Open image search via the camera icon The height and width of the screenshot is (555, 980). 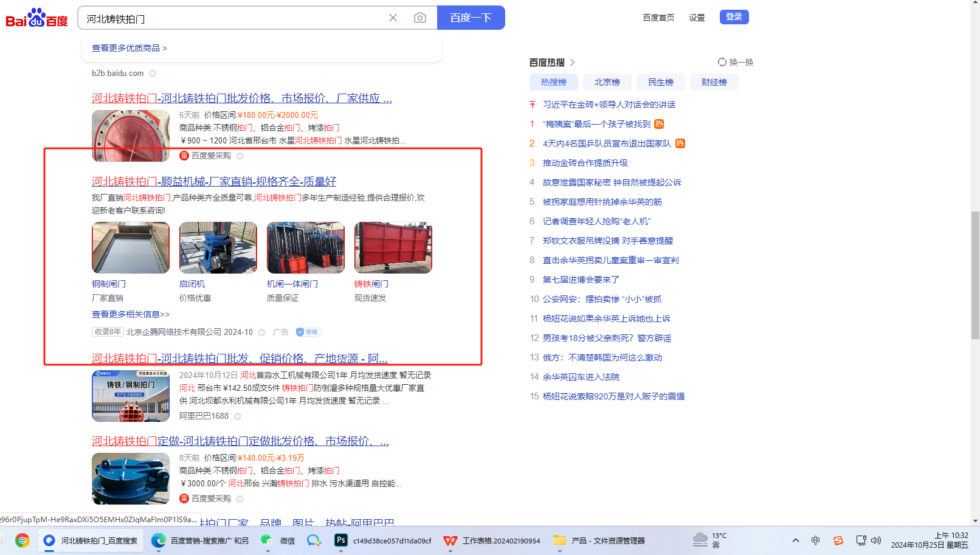point(420,18)
